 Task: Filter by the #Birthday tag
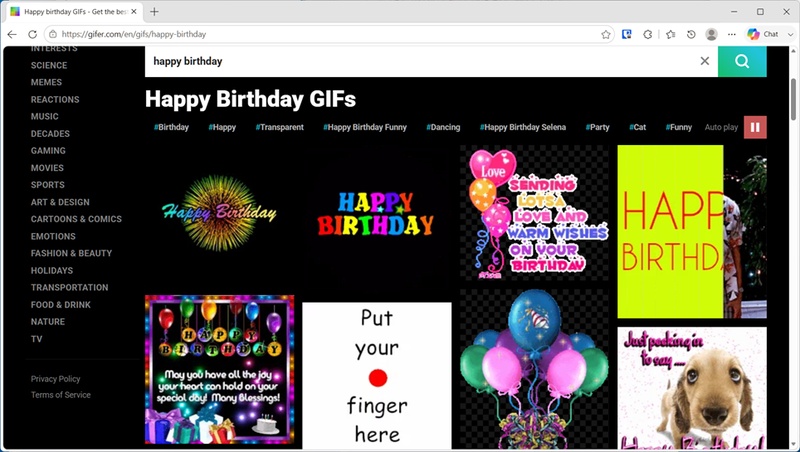click(171, 127)
